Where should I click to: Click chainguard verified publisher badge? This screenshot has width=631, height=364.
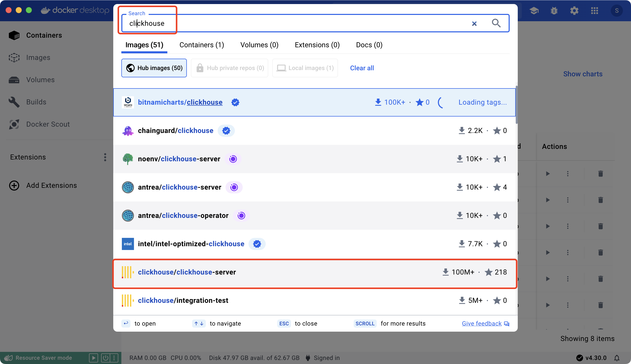tap(226, 131)
